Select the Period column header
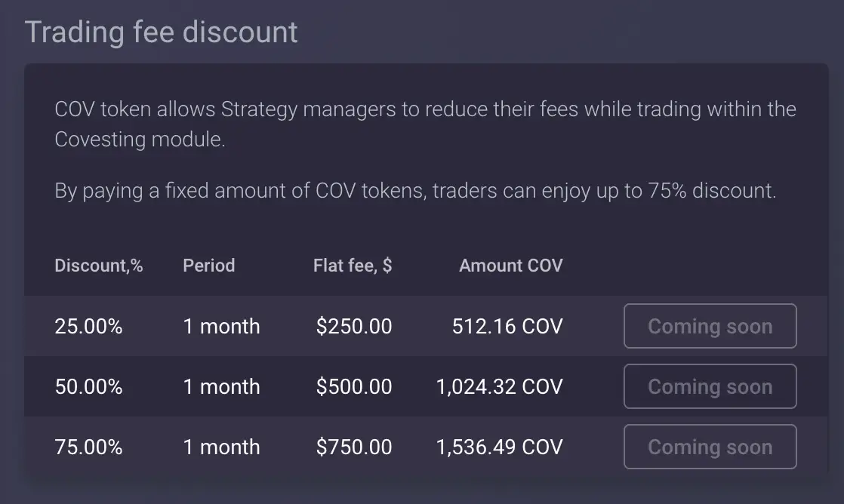This screenshot has height=504, width=844. coord(209,265)
